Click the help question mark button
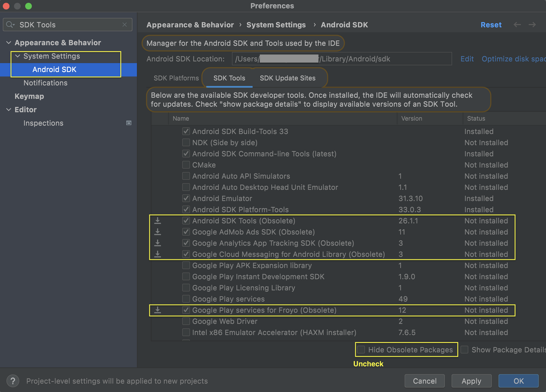The image size is (546, 392). [13, 381]
